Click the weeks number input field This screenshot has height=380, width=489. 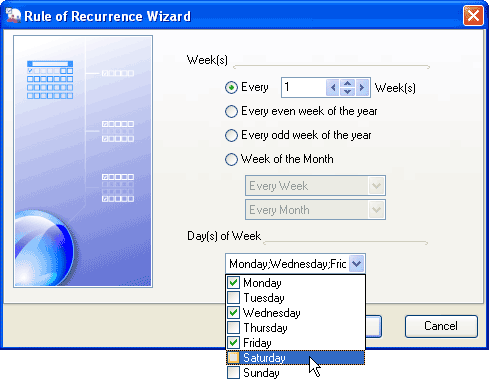[304, 88]
